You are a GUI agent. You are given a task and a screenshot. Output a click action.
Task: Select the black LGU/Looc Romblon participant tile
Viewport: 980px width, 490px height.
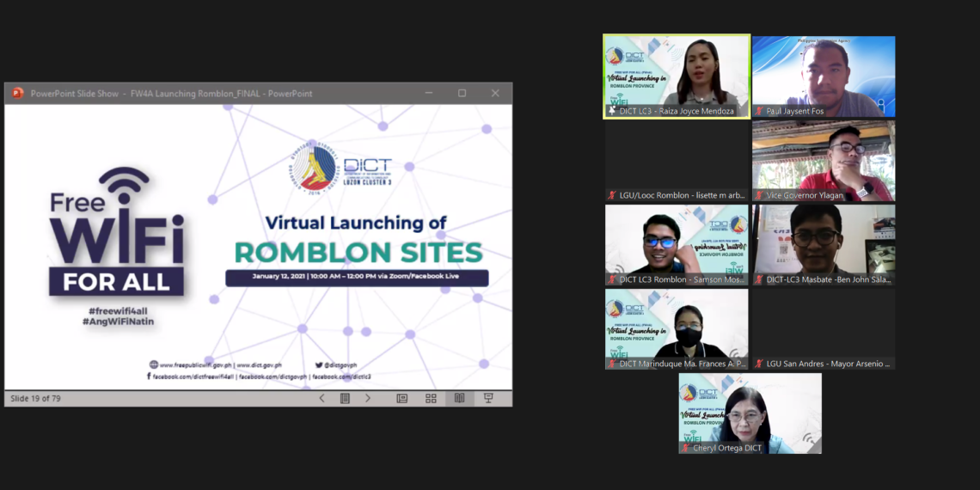point(677,161)
